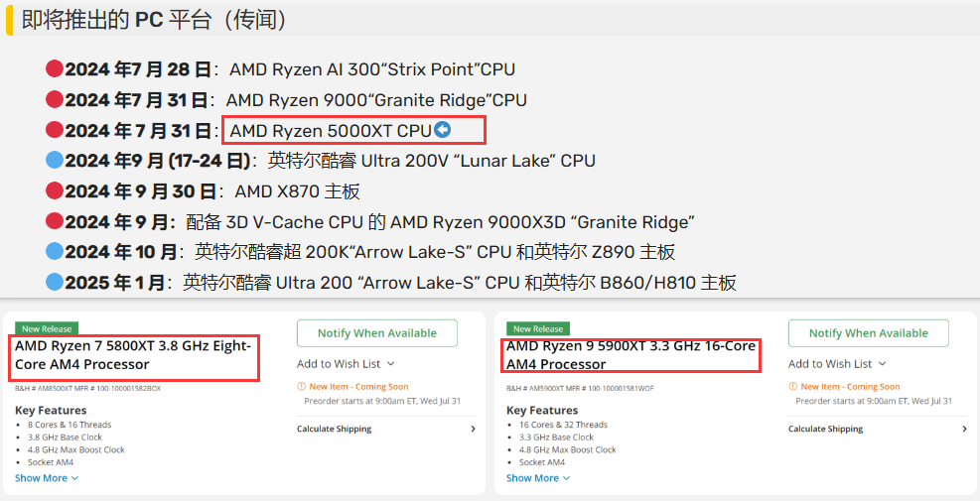Image resolution: width=980 pixels, height=501 pixels.
Task: Click B&H # AM5900XT part number text
Action: (x=580, y=388)
